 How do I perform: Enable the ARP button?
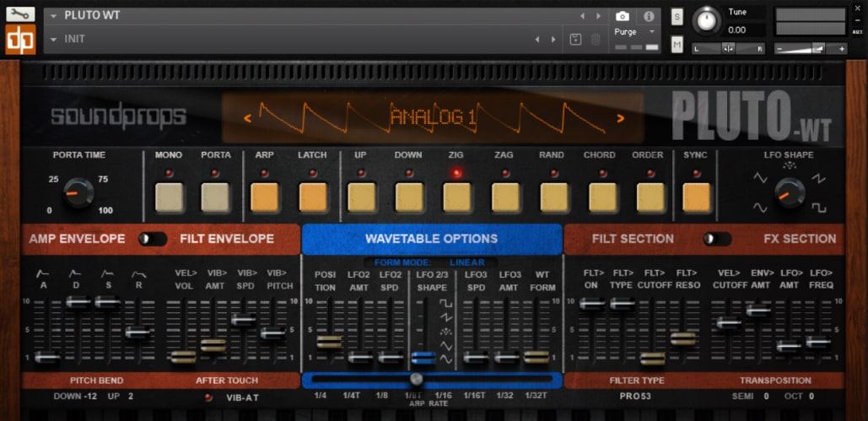tap(265, 197)
